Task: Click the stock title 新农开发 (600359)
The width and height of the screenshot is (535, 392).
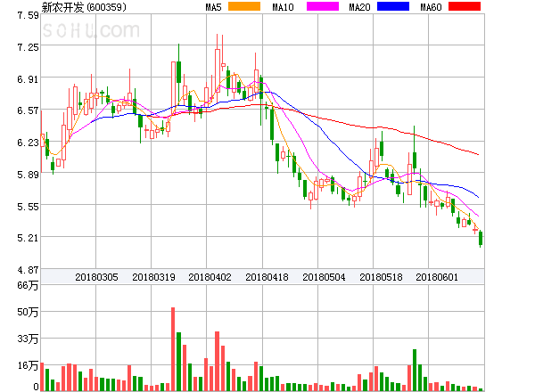Action: 84,7
